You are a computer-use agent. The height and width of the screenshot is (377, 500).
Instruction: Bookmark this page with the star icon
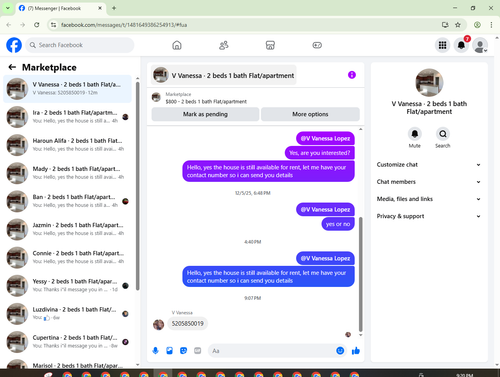coord(458,25)
